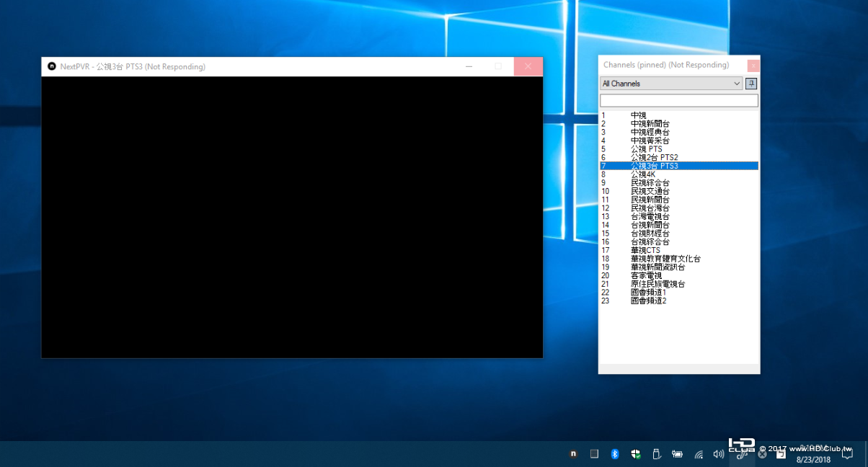
Task: Click the safely remove hardware USB icon
Action: 656,454
